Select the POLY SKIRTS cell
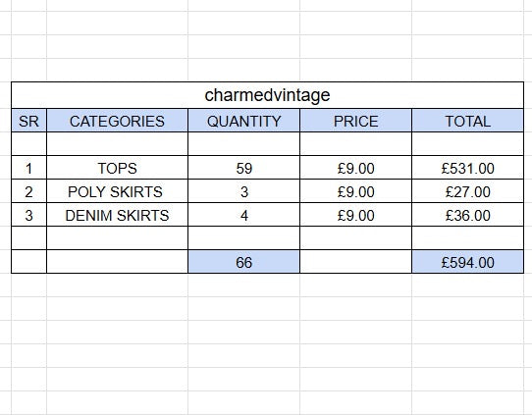532x415 pixels. pyautogui.click(x=117, y=191)
